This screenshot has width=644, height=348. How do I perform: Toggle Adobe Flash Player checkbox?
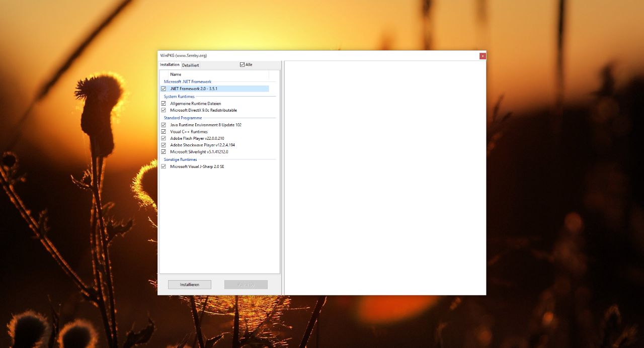click(164, 138)
